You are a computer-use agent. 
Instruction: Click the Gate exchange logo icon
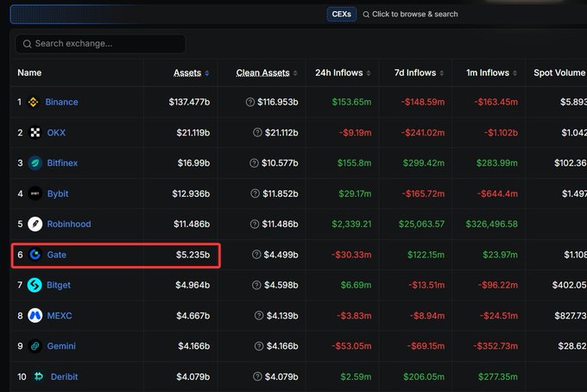pyautogui.click(x=35, y=255)
